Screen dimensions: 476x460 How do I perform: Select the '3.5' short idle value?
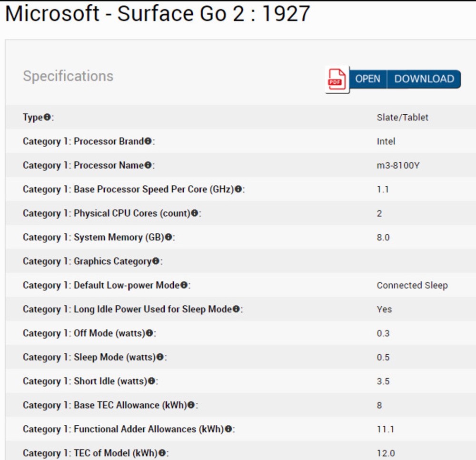click(x=383, y=381)
